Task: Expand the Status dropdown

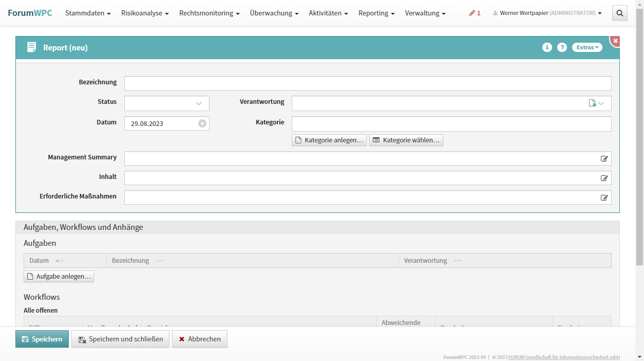Action: point(199,103)
